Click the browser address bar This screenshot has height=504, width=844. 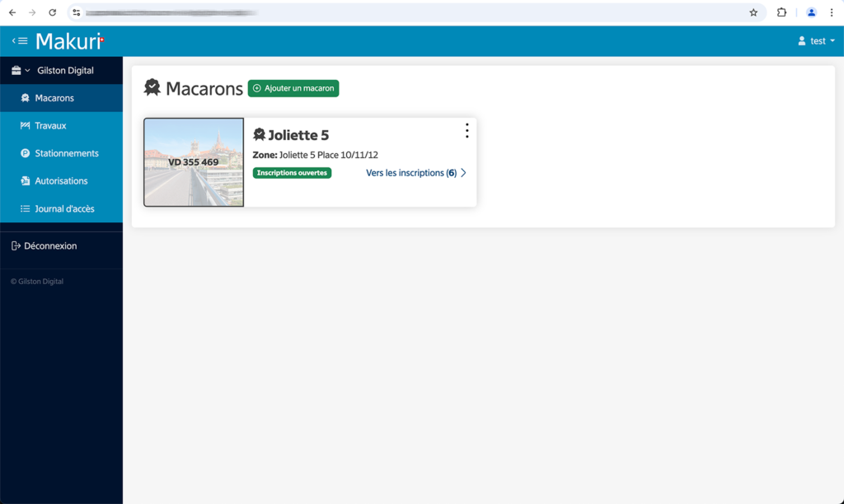412,12
